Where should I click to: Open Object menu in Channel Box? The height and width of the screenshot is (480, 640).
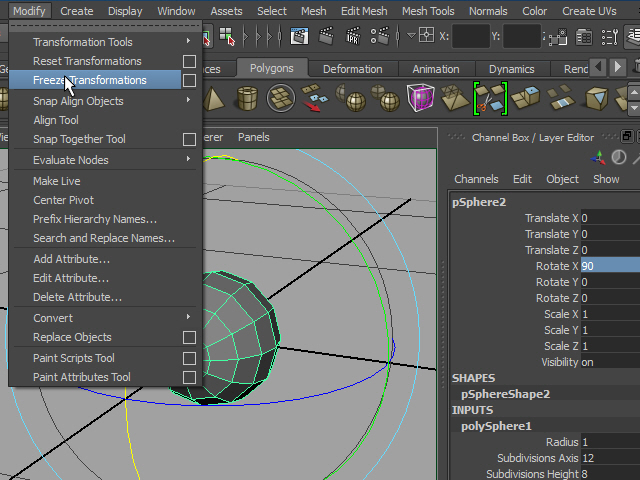click(x=562, y=179)
